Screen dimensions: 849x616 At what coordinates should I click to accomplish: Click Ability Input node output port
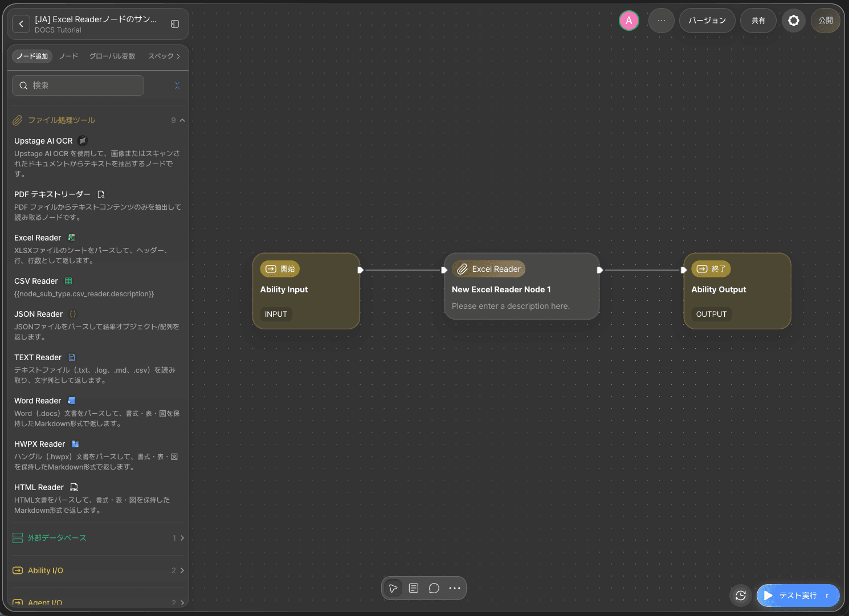(x=360, y=270)
